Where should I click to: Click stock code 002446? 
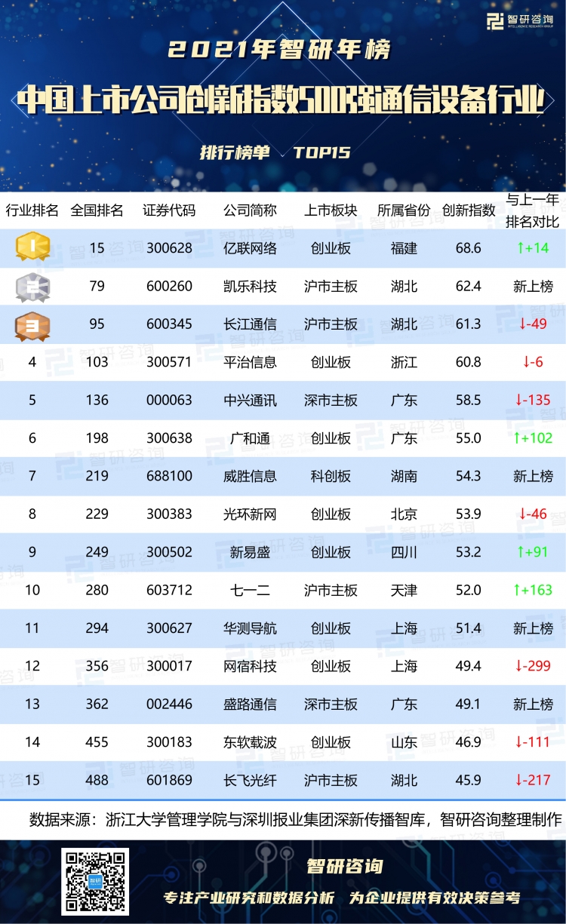point(169,704)
